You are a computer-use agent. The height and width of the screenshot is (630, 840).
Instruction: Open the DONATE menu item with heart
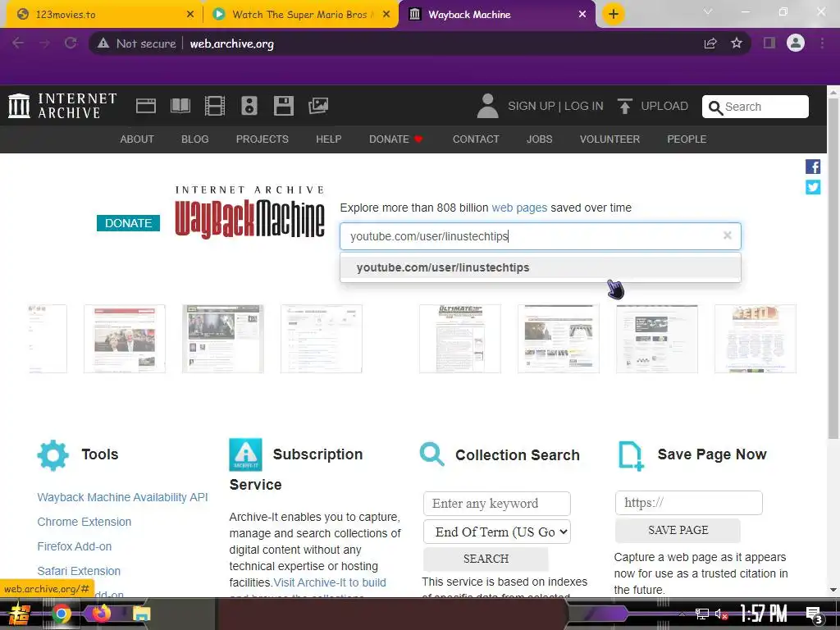tap(396, 139)
